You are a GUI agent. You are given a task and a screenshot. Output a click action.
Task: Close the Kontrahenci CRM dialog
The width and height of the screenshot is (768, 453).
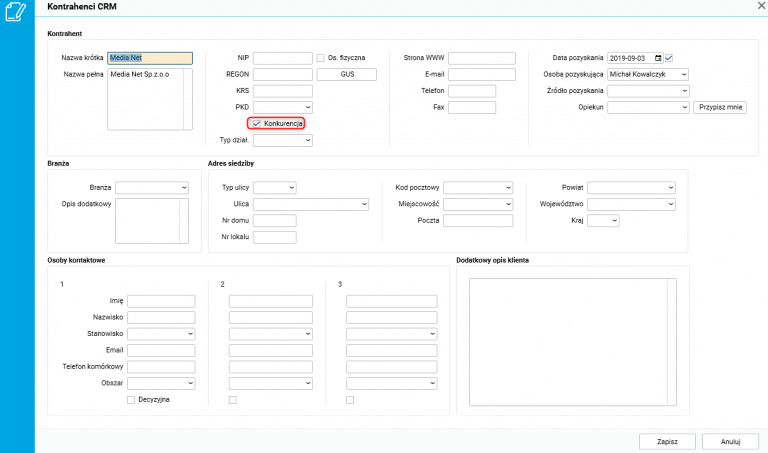coord(762,6)
